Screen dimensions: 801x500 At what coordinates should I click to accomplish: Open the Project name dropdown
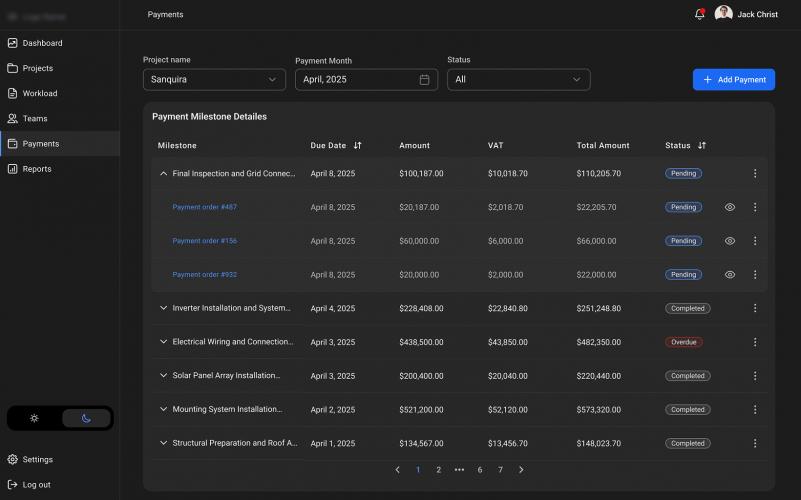coord(214,80)
